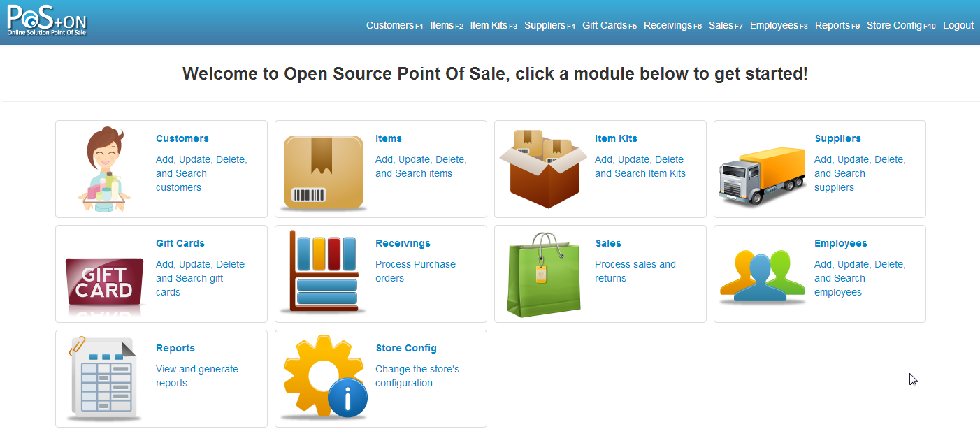Go to Receivings F6 in navigation bar
The image size is (980, 429).
click(x=672, y=25)
